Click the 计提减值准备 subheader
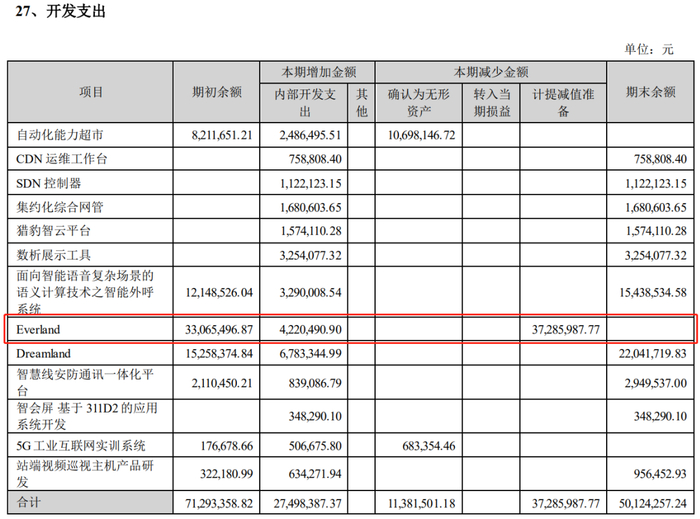The height and width of the screenshot is (519, 700). point(563,102)
